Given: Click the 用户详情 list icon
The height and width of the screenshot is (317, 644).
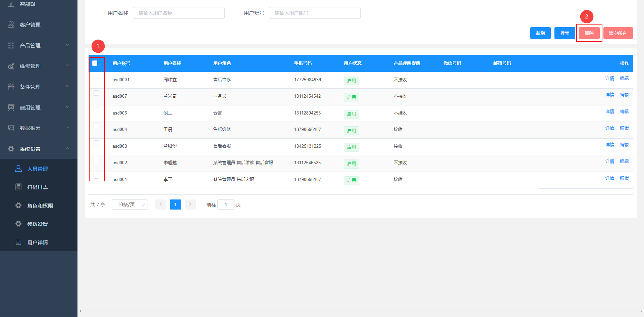Looking at the screenshot, I should click(18, 242).
